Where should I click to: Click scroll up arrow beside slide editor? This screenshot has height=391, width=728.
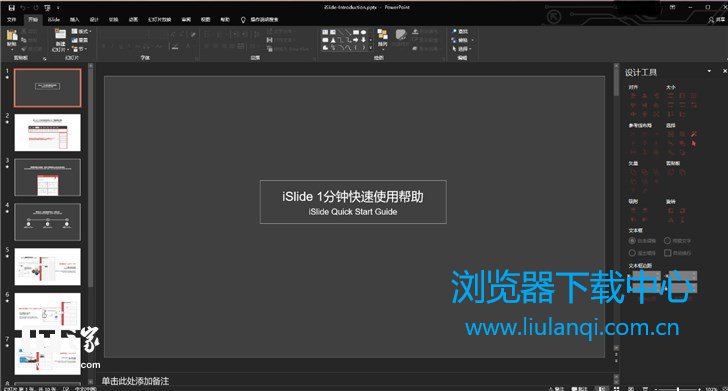coord(616,66)
